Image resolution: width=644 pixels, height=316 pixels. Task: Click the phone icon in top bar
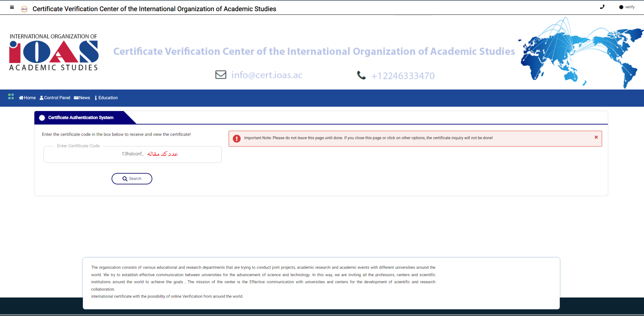602,7
